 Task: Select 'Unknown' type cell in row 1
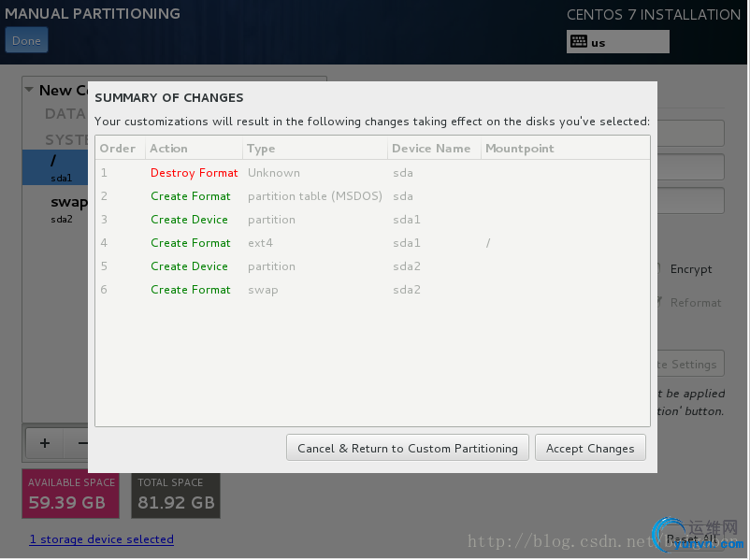[x=274, y=173]
